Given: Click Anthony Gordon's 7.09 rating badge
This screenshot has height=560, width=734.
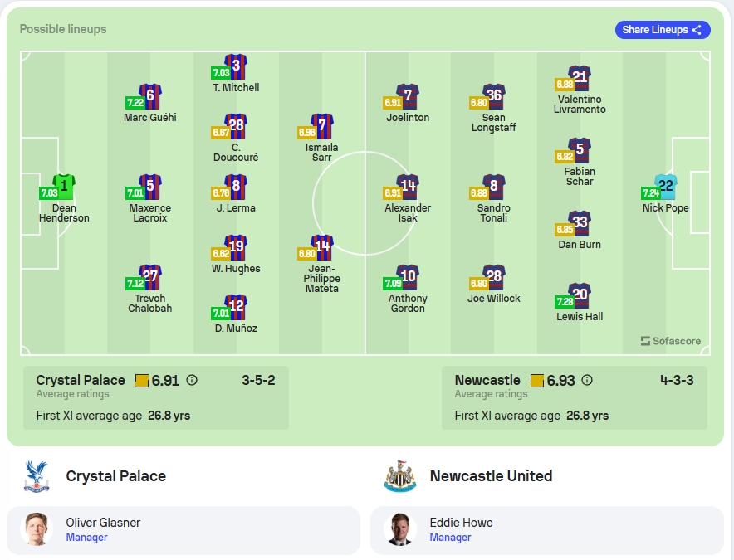Looking at the screenshot, I should click(393, 283).
